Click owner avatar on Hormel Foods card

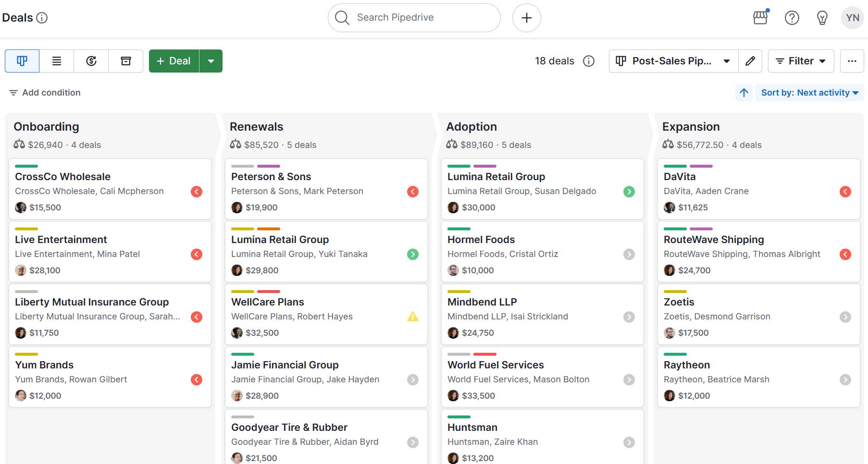[x=453, y=270]
